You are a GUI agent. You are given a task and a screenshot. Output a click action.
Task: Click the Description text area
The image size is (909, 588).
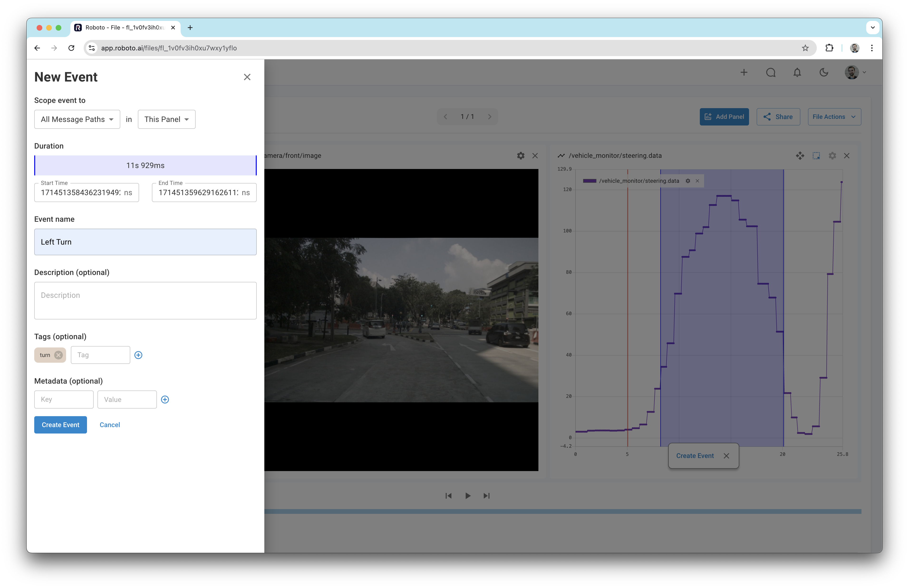[x=145, y=300]
